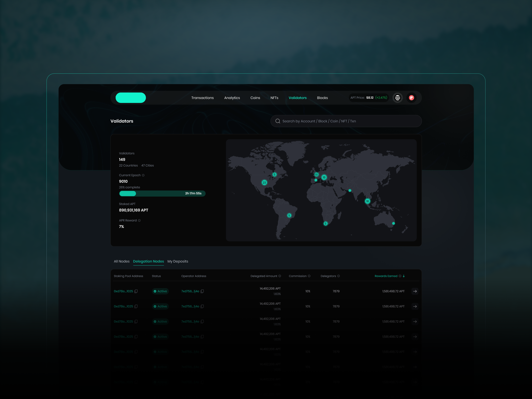Click info icon next to Current Epoch
Image resolution: width=532 pixels, height=399 pixels.
click(143, 175)
